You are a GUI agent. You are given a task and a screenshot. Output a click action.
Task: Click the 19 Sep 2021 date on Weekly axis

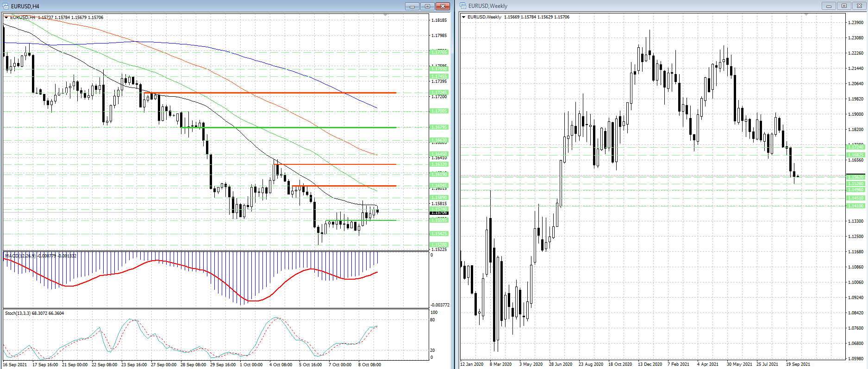click(798, 364)
